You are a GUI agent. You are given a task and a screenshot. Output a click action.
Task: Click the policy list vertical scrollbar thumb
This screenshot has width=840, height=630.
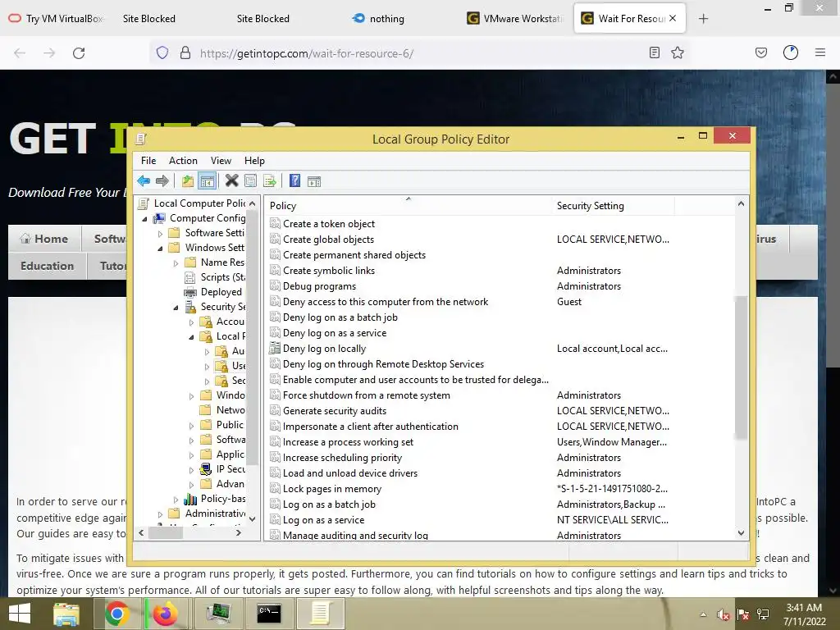coord(741,367)
